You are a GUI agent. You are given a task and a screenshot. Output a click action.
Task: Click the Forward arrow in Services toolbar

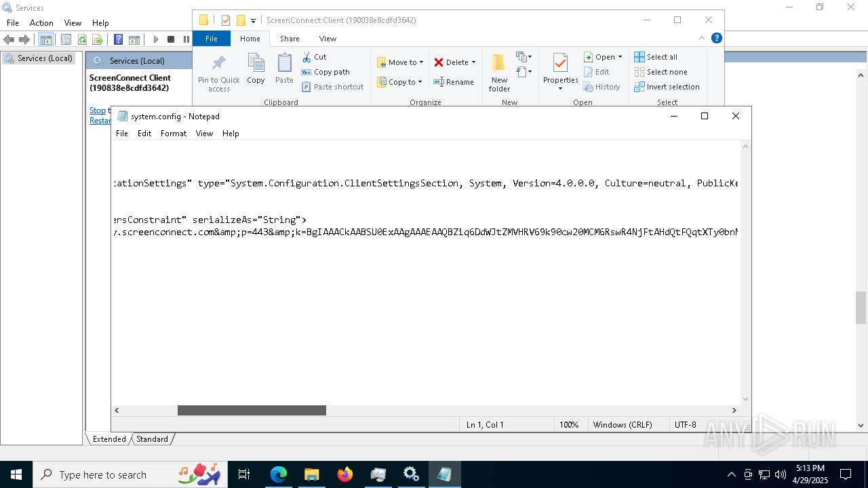24,40
